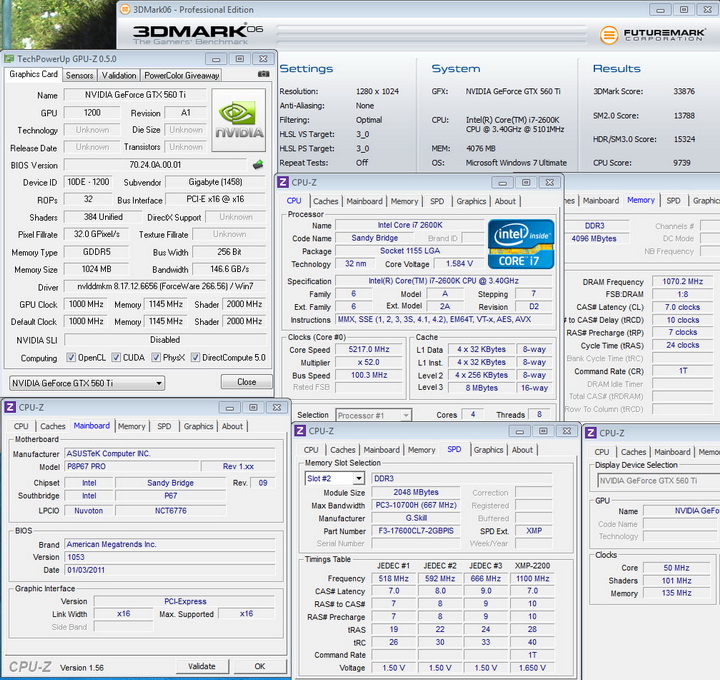Open the Slot #2 memory slot dropdown
720x680 pixels.
click(334, 479)
